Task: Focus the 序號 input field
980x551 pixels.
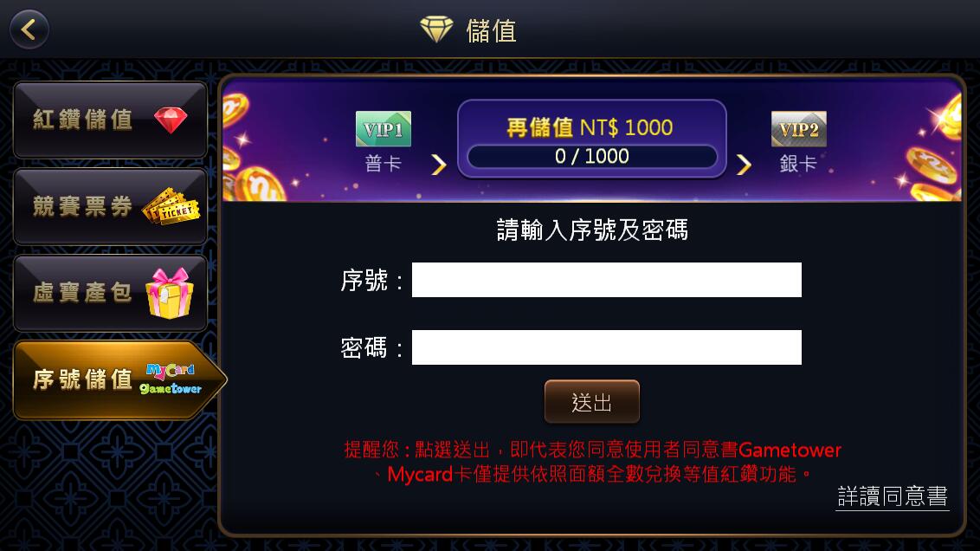Action: [606, 280]
